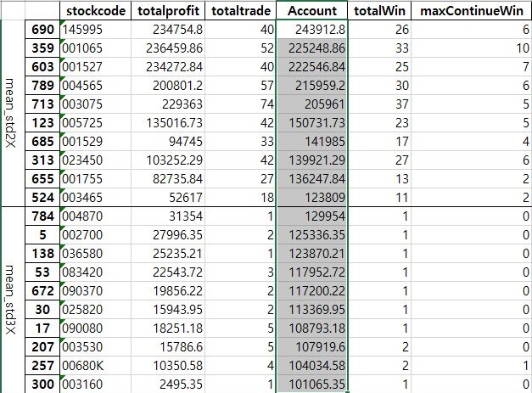Select Account cell 139921.29
532x393 pixels.
(311, 160)
